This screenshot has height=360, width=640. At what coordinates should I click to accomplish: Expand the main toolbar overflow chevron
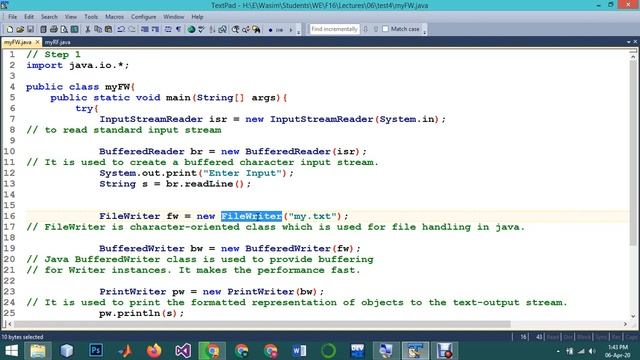click(299, 31)
